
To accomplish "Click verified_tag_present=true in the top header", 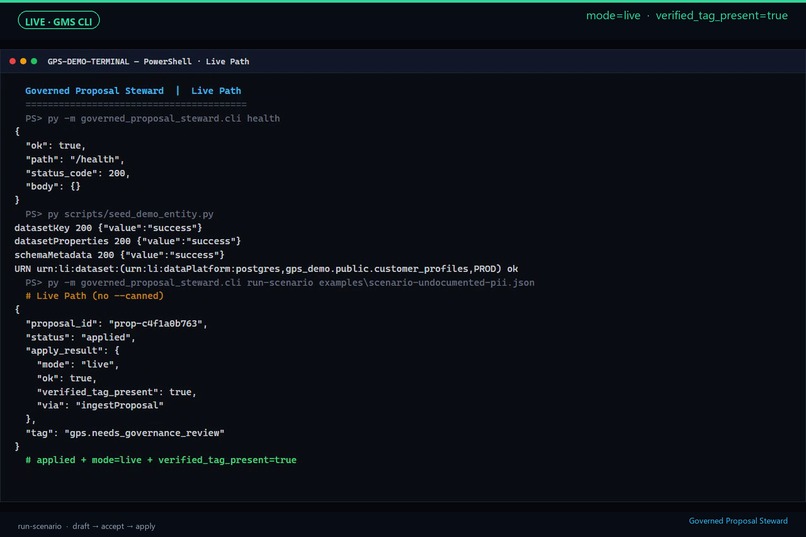I will pyautogui.click(x=721, y=16).
